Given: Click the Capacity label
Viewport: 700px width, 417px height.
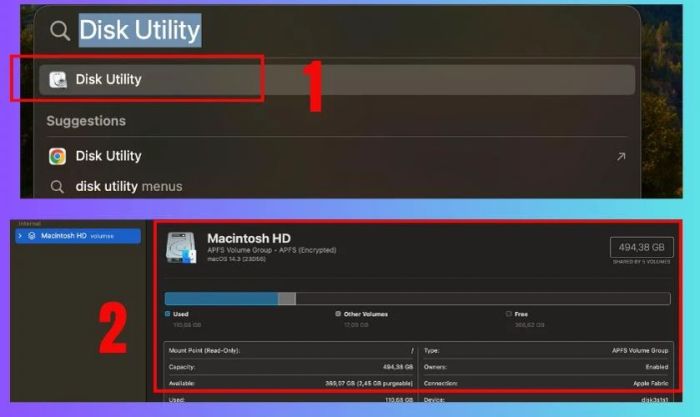Looking at the screenshot, I should tap(182, 367).
